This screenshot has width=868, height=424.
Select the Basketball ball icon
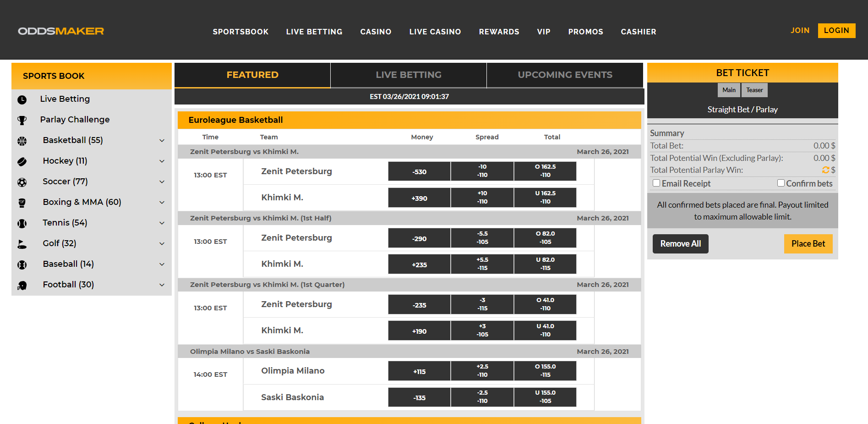point(22,141)
